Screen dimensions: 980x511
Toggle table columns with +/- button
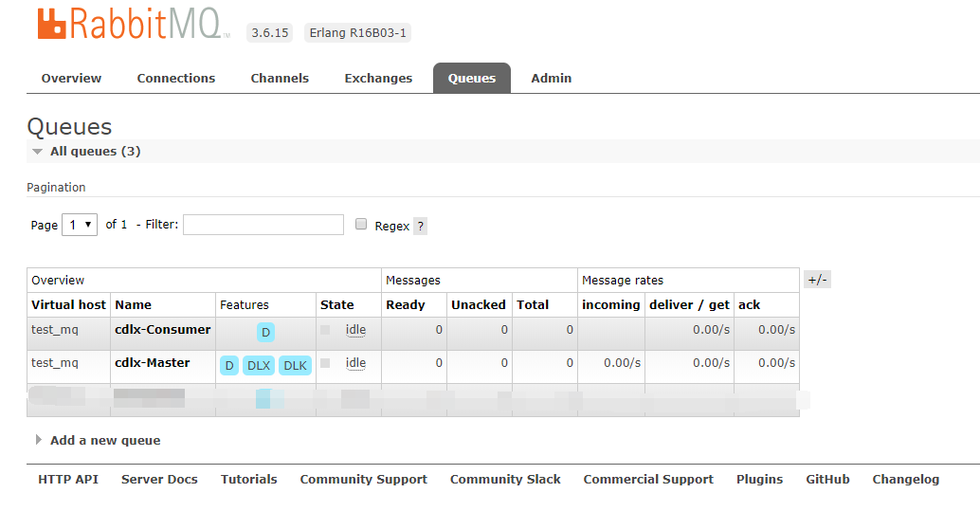[818, 280]
